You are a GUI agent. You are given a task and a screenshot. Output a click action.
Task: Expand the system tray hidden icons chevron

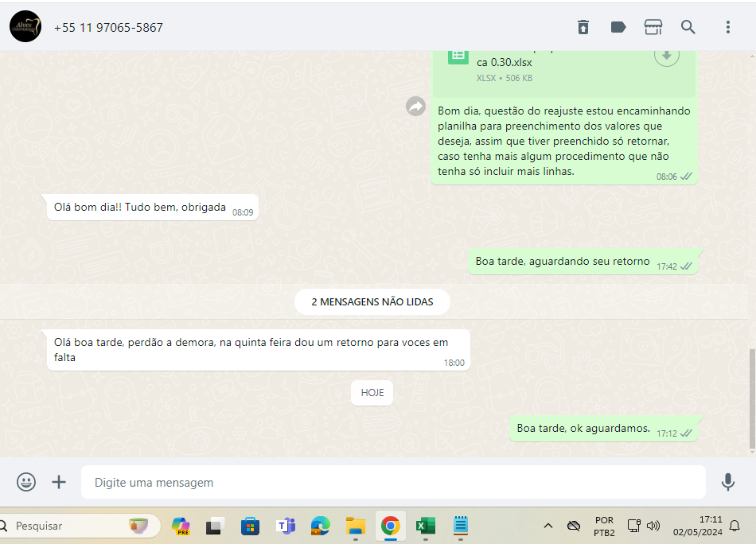tap(548, 526)
